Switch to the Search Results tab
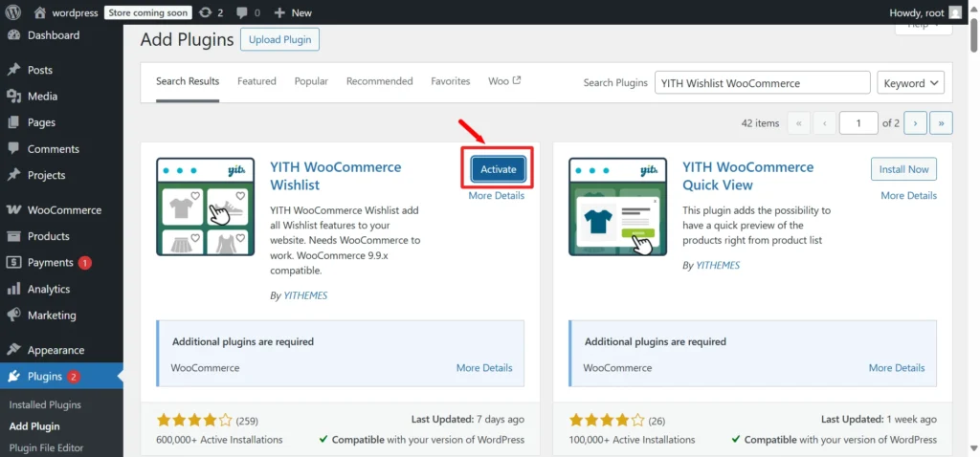The height and width of the screenshot is (457, 980). pyautogui.click(x=188, y=81)
